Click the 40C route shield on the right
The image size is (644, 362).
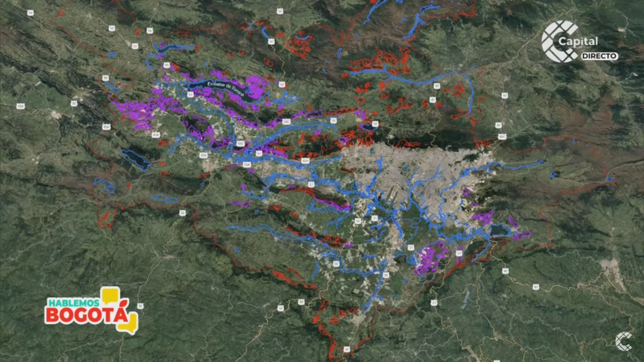coord(502,136)
